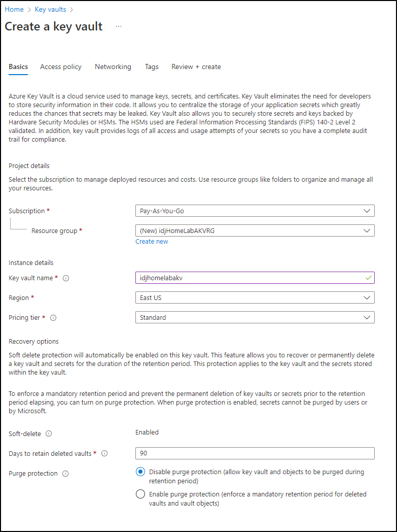397x532 pixels.
Task: Navigate to Key vaults breadcrumb
Action: (51, 10)
